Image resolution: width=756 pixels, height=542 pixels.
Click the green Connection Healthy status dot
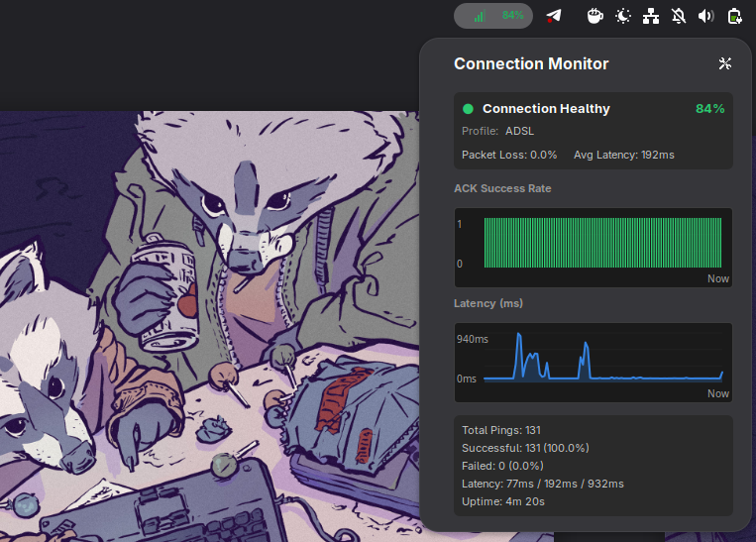tap(468, 109)
